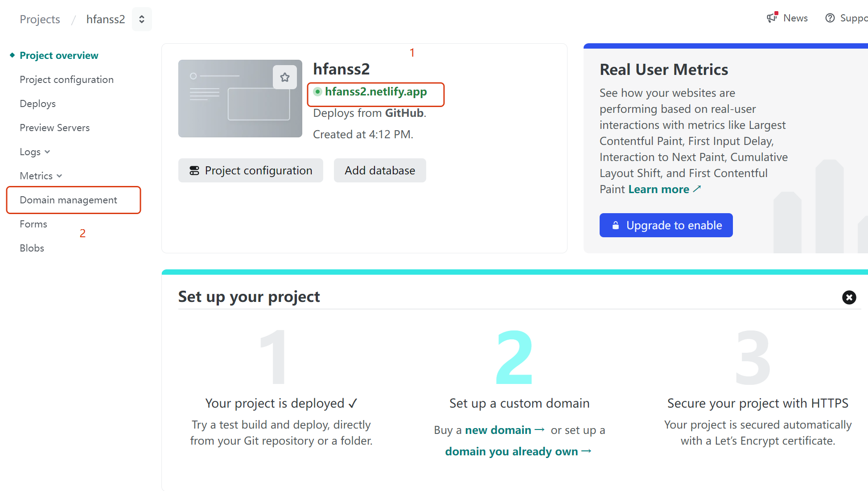Click the Set up your project heading

point(249,297)
